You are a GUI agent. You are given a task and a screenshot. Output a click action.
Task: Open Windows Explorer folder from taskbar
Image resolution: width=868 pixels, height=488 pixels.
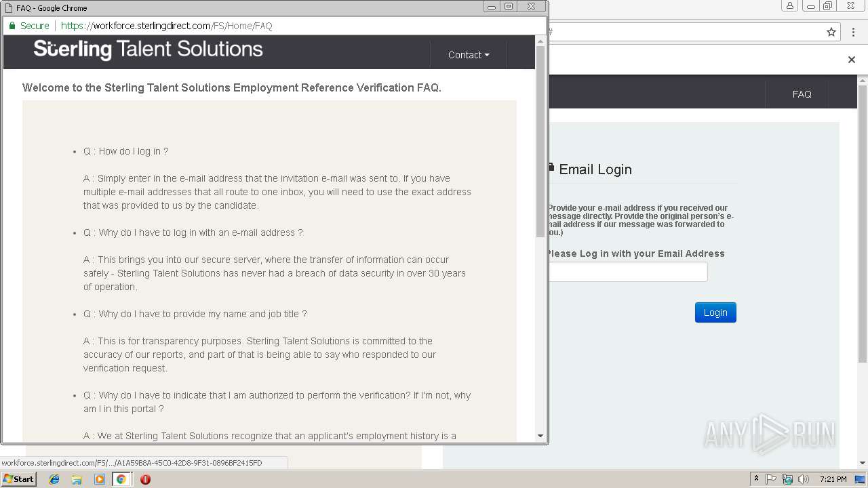[x=77, y=479]
